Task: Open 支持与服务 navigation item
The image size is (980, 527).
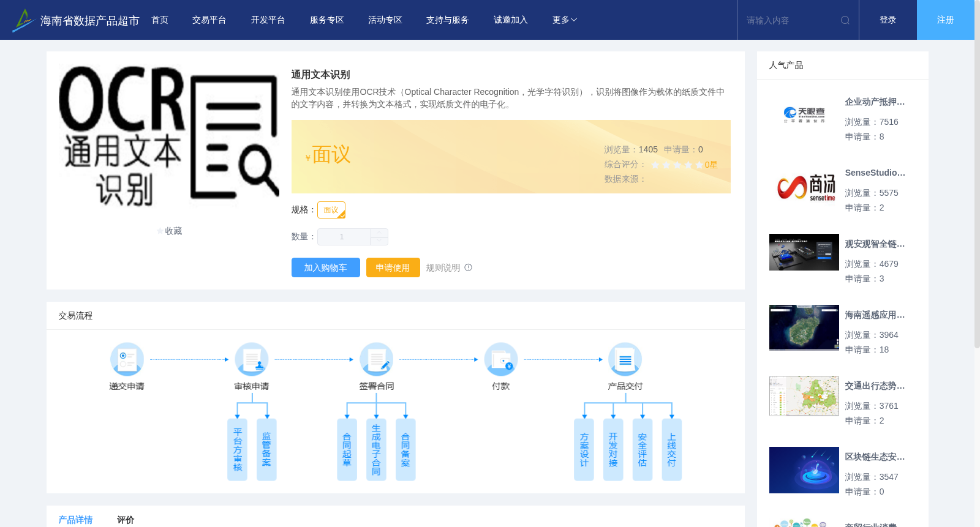Action: [448, 20]
